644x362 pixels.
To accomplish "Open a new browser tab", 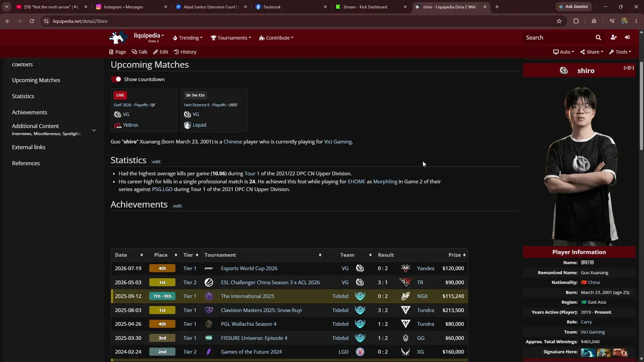I will (497, 7).
